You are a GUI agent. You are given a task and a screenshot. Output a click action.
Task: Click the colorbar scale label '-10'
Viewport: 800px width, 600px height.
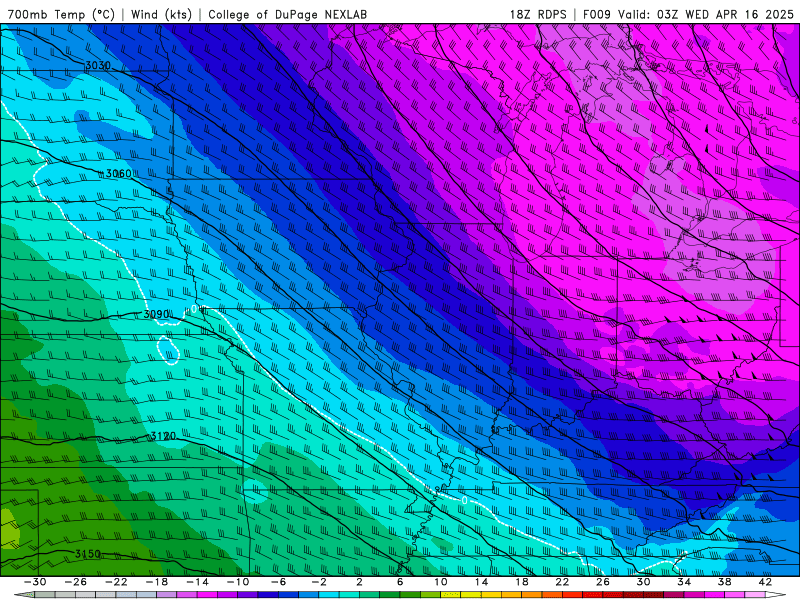click(x=238, y=582)
